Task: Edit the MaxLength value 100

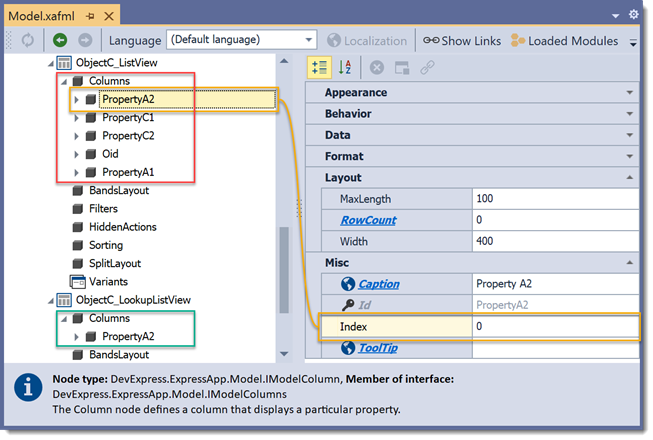Action: [x=556, y=199]
